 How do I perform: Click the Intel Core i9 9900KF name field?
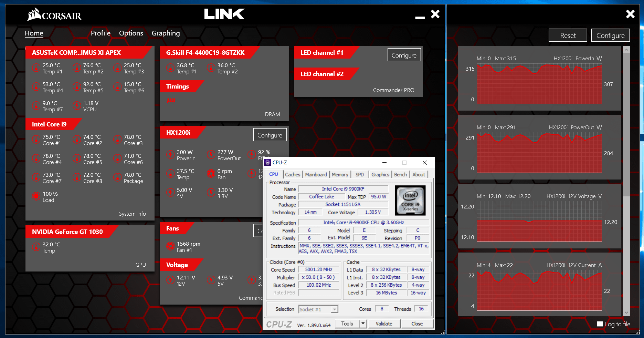tap(343, 189)
